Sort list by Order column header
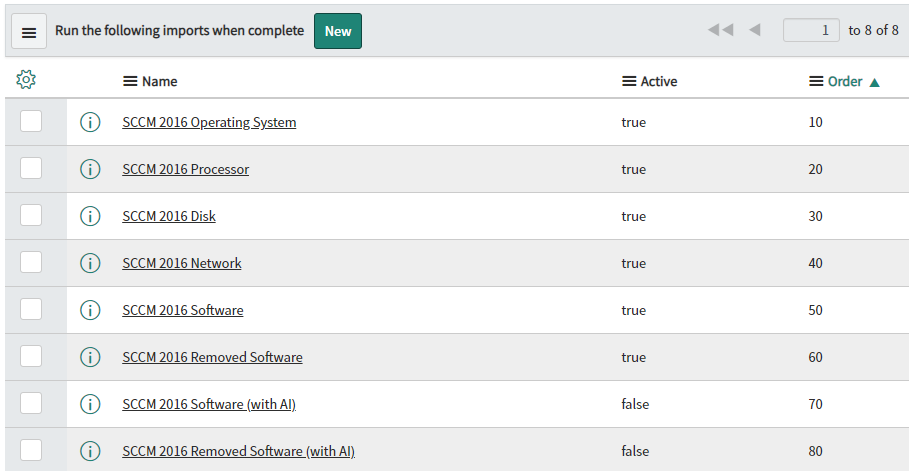This screenshot has width=909, height=471. [x=845, y=81]
